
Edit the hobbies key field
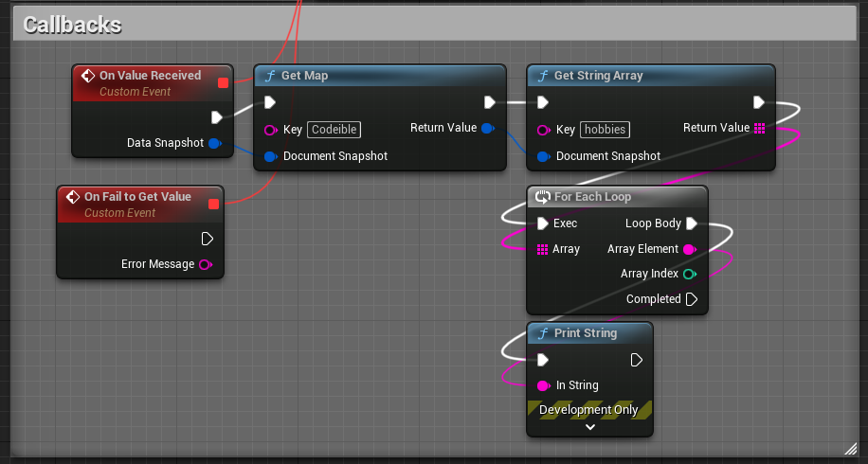pyautogui.click(x=606, y=130)
